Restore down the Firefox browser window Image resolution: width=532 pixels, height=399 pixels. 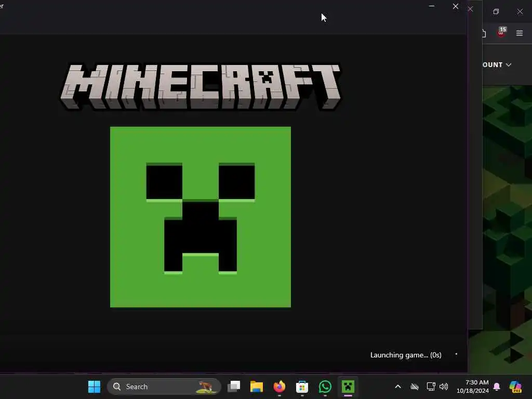click(496, 11)
